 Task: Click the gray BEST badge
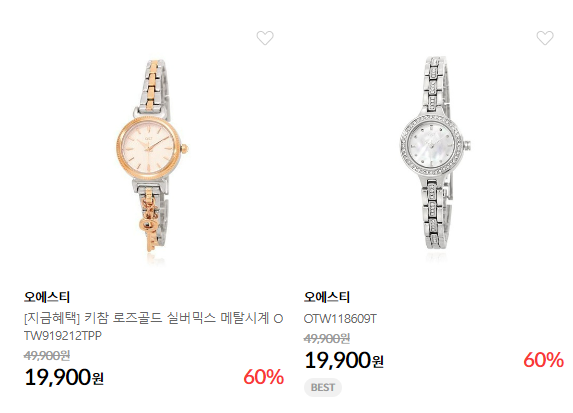323,387
